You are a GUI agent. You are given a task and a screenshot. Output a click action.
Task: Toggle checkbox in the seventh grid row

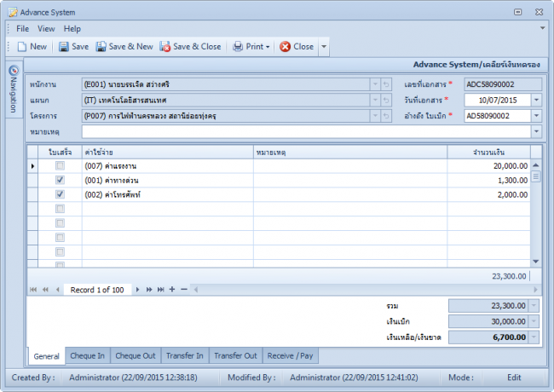point(60,251)
